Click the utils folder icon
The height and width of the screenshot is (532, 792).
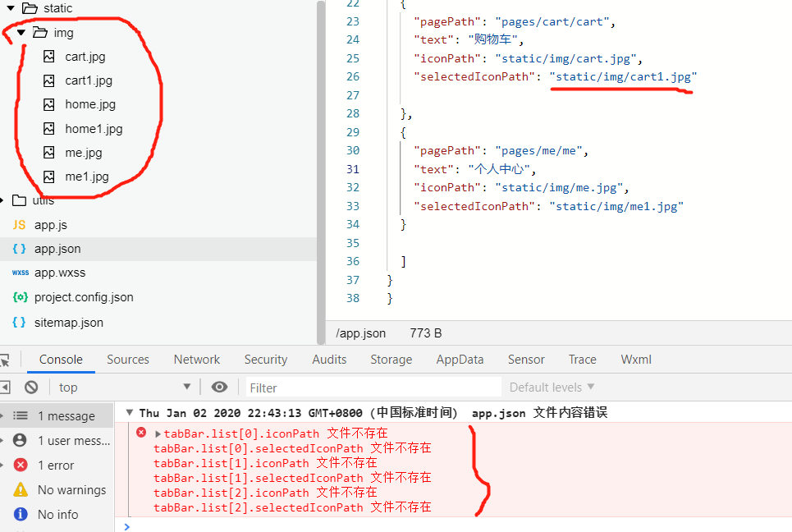click(19, 200)
